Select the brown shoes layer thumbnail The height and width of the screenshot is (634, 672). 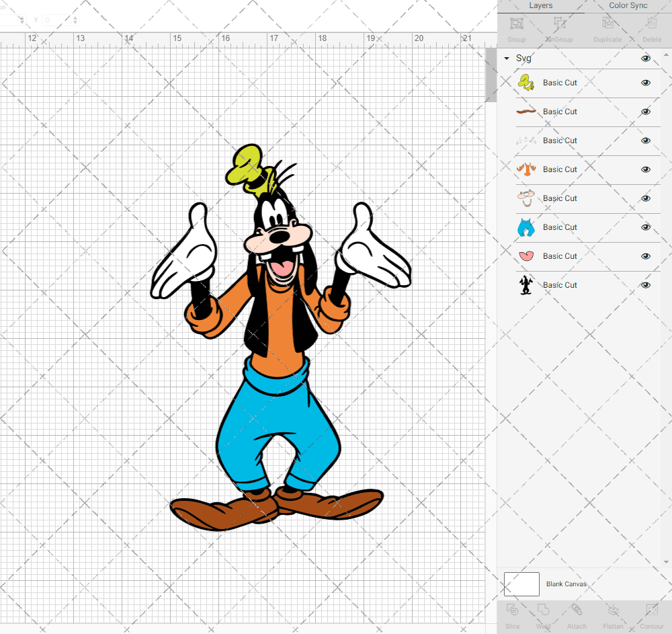(x=526, y=112)
